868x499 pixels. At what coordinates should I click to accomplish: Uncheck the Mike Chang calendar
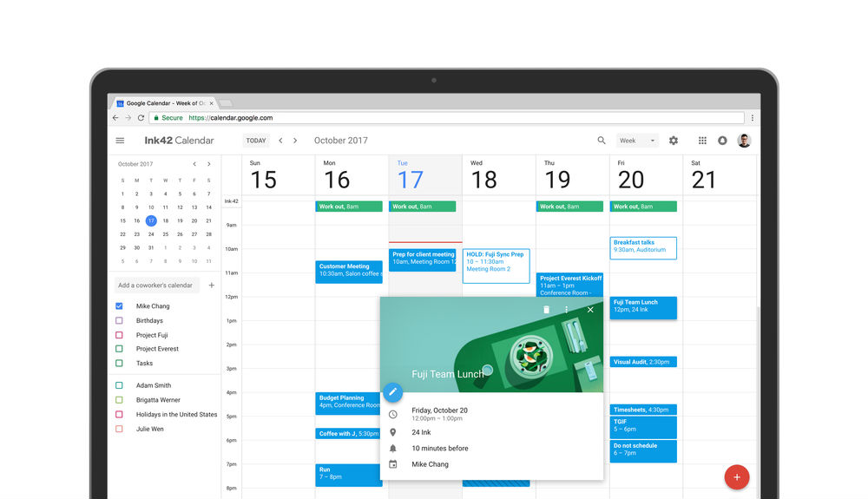point(119,306)
